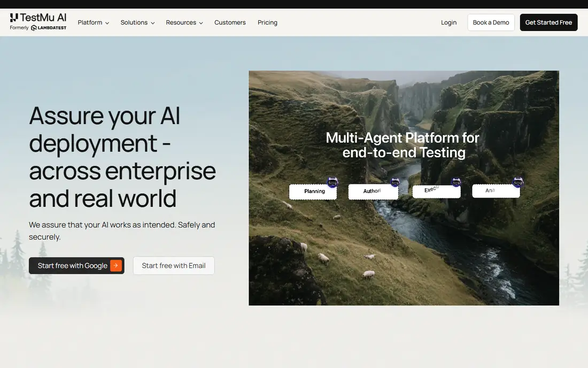This screenshot has height=368, width=588.
Task: Expand the Platform dropdown menu
Action: click(x=94, y=22)
